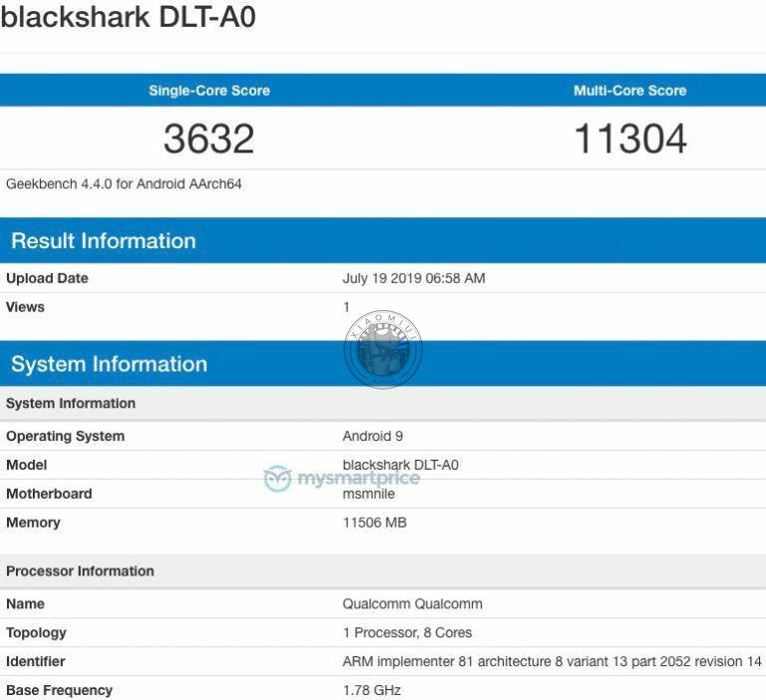Select the Multi-Core Score header
Viewport: 766px width, 700px height.
tap(629, 91)
